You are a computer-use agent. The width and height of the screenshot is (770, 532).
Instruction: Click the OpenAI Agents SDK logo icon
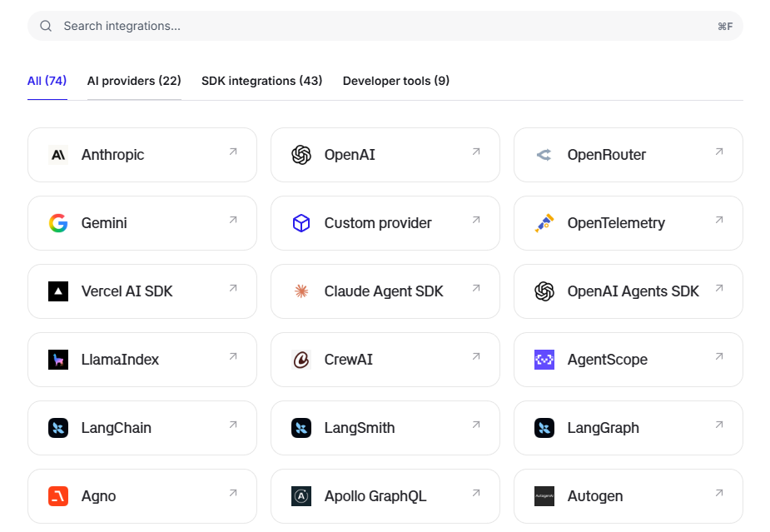tap(544, 291)
